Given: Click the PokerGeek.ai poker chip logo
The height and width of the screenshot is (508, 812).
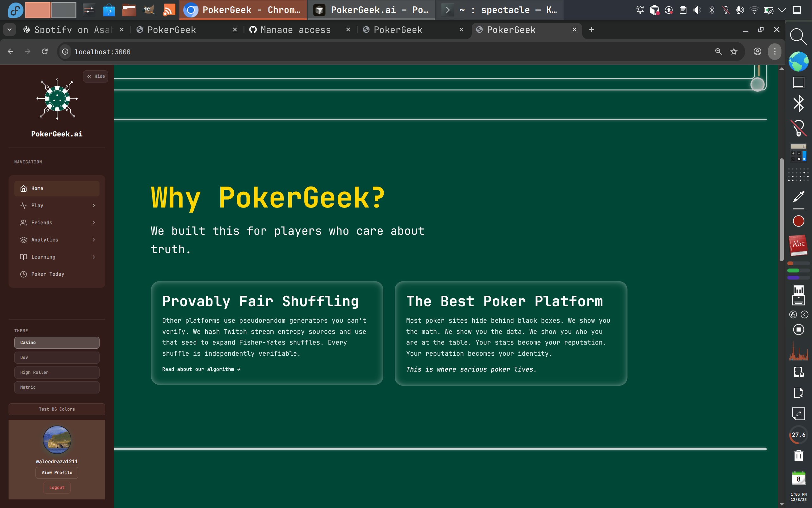Looking at the screenshot, I should (x=57, y=99).
